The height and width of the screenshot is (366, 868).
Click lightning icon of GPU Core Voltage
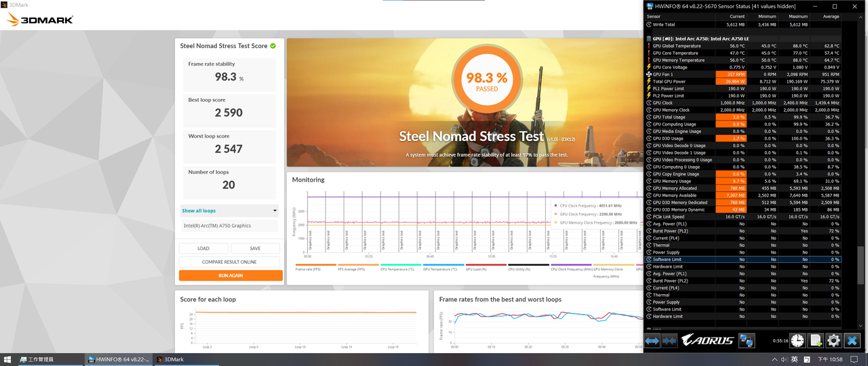click(x=649, y=67)
